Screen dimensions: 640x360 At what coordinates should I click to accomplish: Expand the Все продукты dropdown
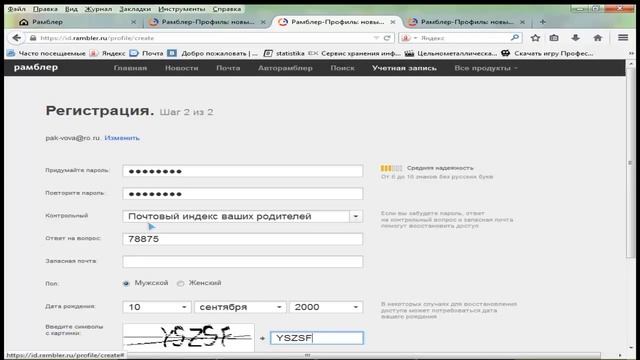(486, 68)
